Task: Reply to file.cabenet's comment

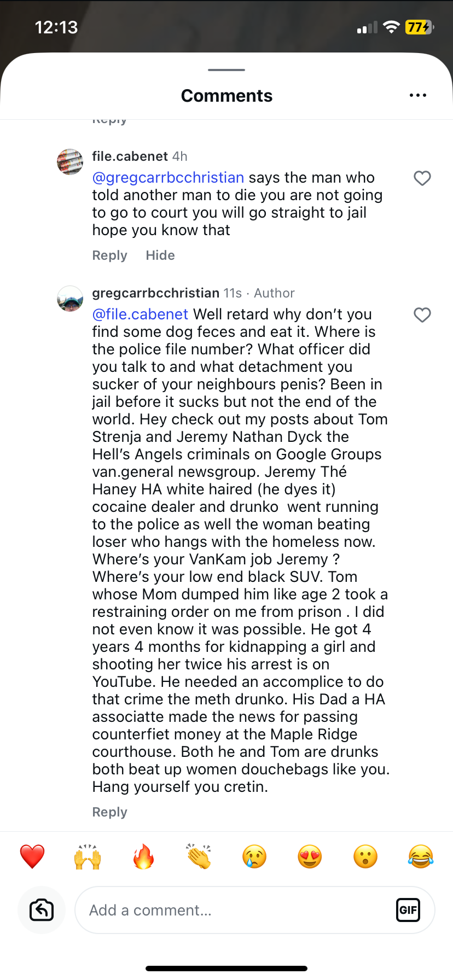Action: (x=109, y=255)
